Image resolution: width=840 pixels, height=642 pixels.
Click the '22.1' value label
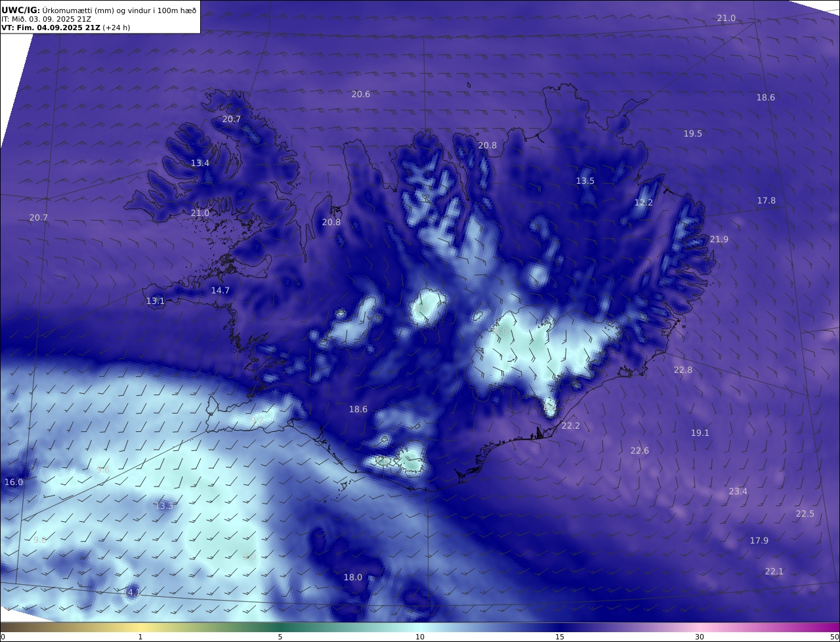pyautogui.click(x=774, y=572)
